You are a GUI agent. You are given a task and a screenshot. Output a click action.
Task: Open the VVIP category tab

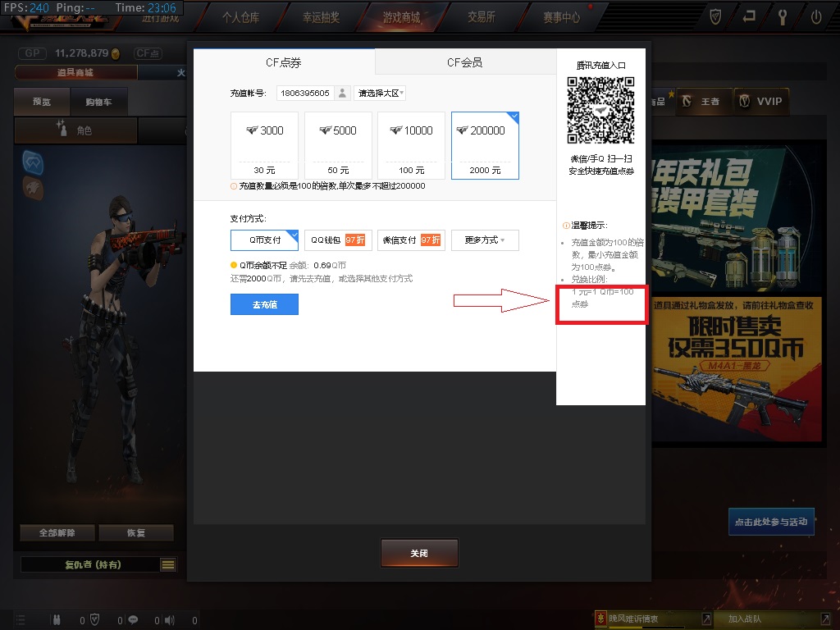click(760, 101)
